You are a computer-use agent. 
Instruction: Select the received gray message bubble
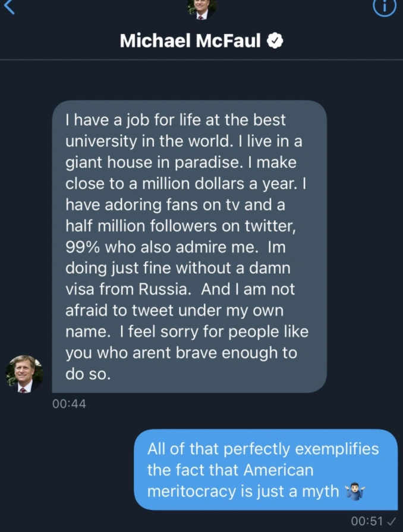(x=190, y=247)
